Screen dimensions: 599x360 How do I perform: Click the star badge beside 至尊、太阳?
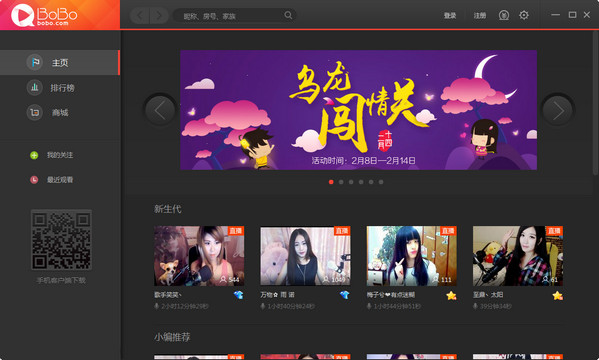pyautogui.click(x=557, y=295)
